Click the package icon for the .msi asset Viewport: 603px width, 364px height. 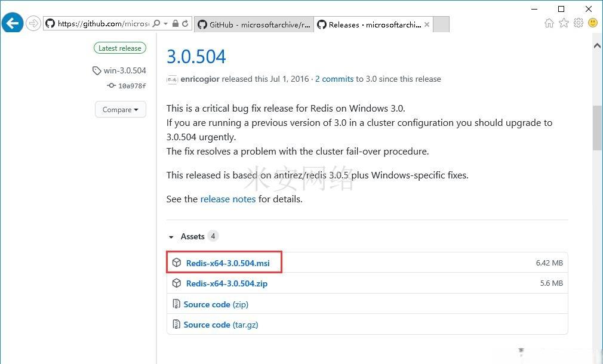(x=177, y=263)
